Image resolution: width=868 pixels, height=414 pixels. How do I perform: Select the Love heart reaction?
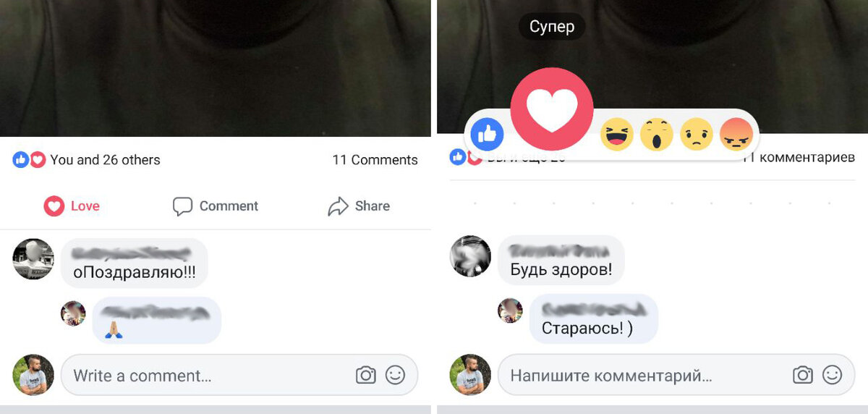coord(552,109)
